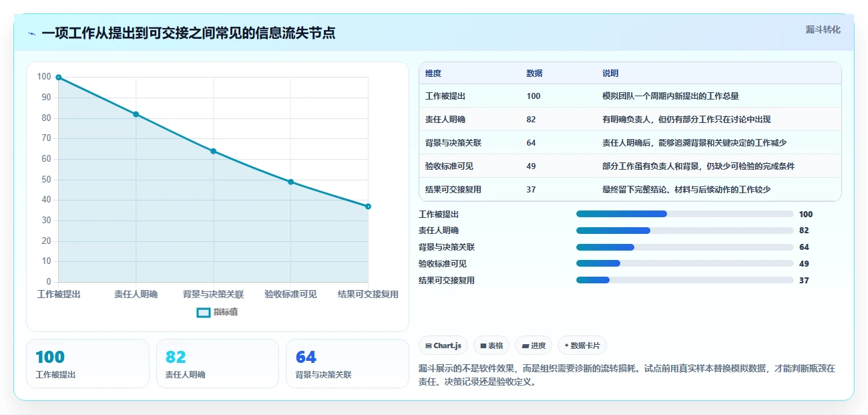
Task: Toggle the 指标值 legend swatch
Action: [204, 312]
